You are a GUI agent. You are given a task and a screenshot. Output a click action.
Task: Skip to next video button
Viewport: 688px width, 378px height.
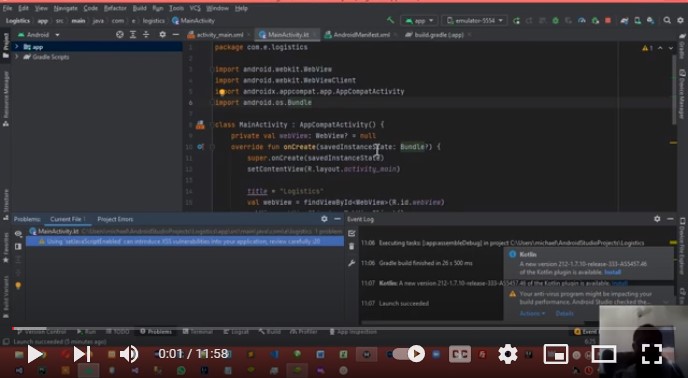tap(82, 354)
